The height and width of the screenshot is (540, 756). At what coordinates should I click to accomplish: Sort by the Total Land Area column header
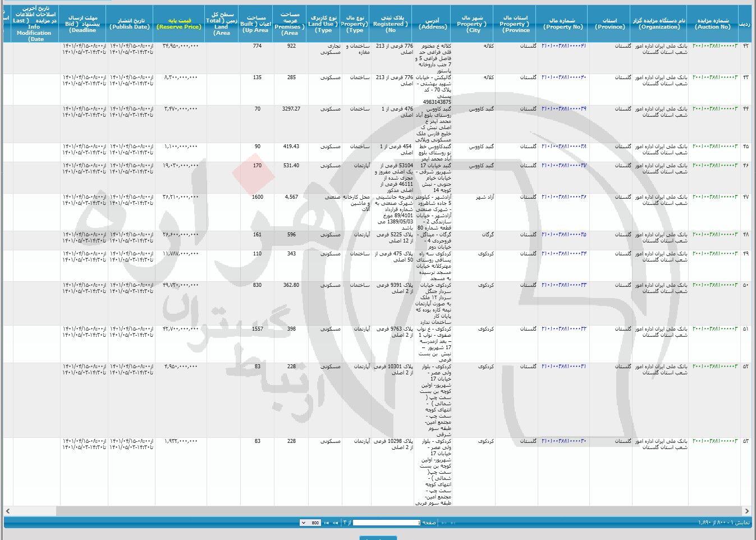pyautogui.click(x=222, y=24)
